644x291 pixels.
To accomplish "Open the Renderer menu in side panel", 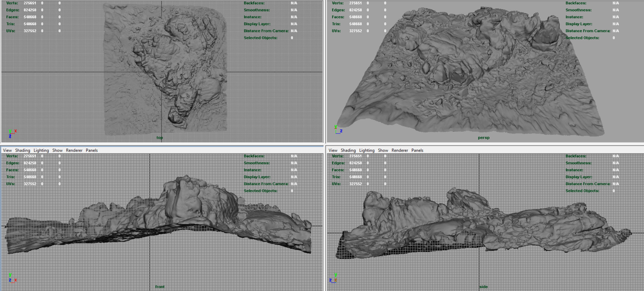I will click(400, 150).
